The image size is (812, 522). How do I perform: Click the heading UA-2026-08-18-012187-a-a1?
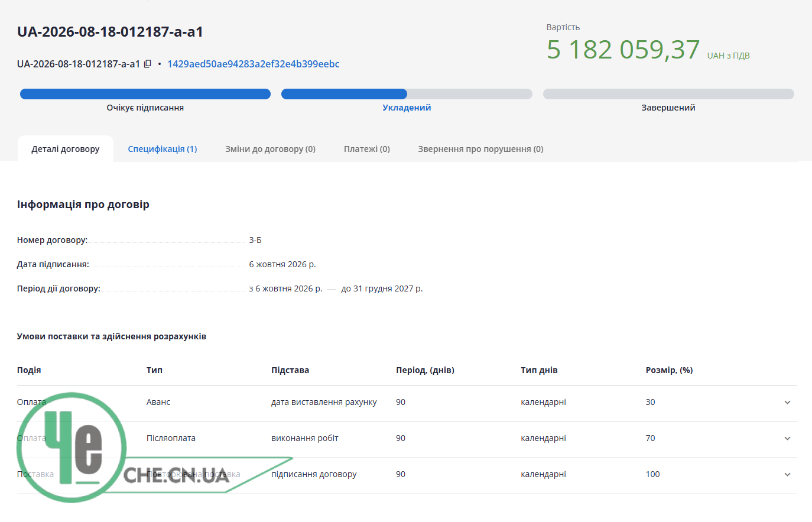[110, 32]
